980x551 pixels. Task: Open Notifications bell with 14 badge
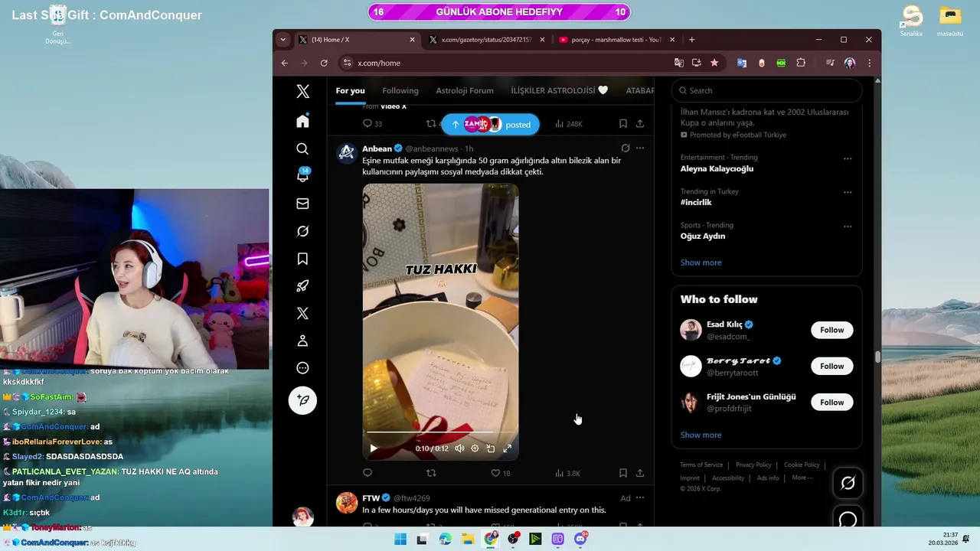(x=302, y=176)
